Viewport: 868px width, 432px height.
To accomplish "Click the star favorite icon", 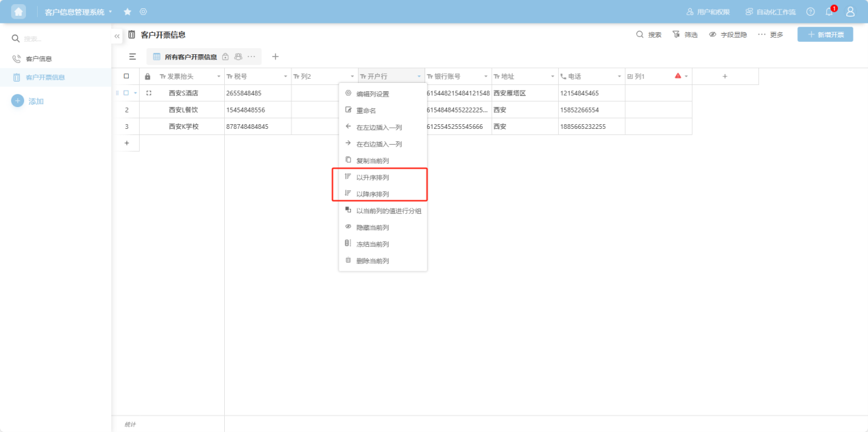I will [128, 12].
